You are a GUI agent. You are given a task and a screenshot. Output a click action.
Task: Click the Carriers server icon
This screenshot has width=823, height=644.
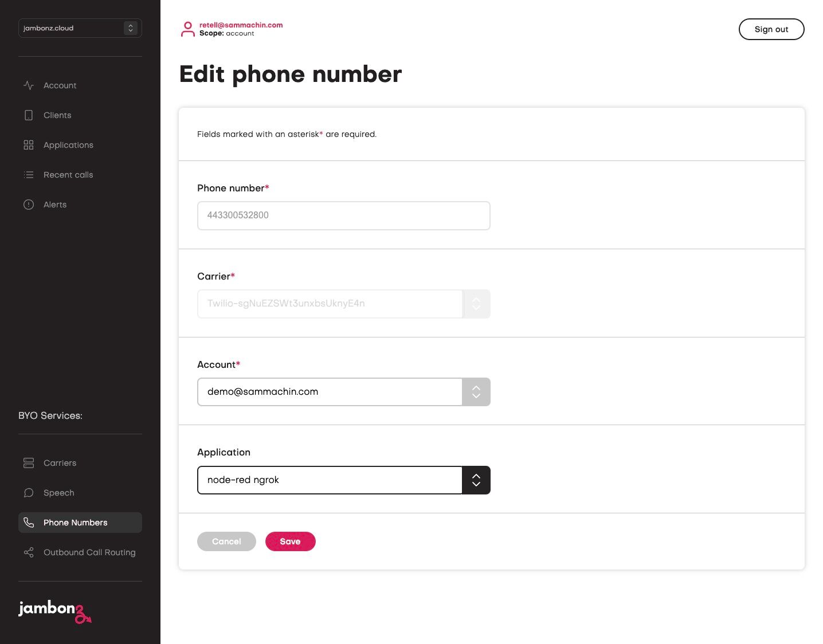[x=29, y=463]
